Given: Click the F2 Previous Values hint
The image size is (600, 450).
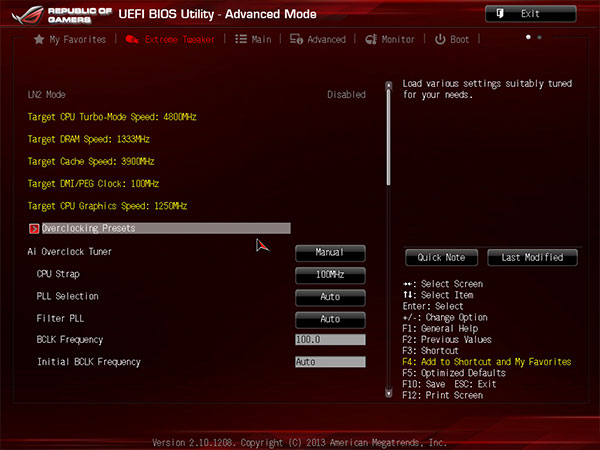Looking at the screenshot, I should (447, 339).
